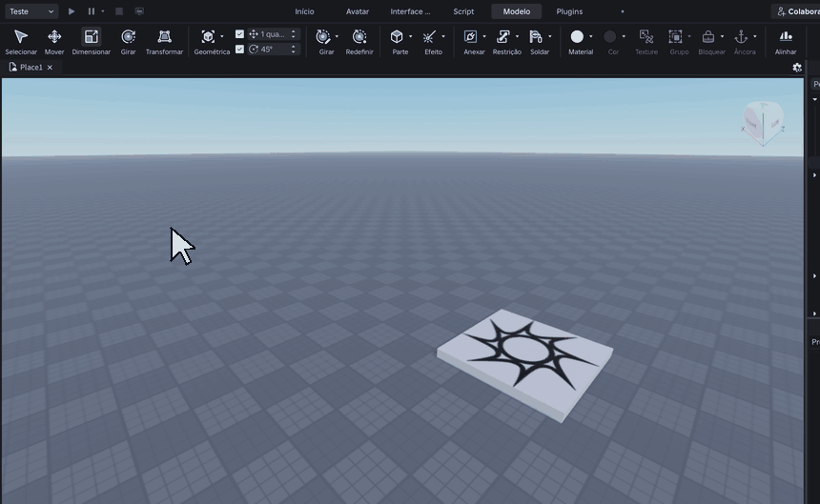
Task: Click the view orientation cube
Action: pyautogui.click(x=763, y=123)
